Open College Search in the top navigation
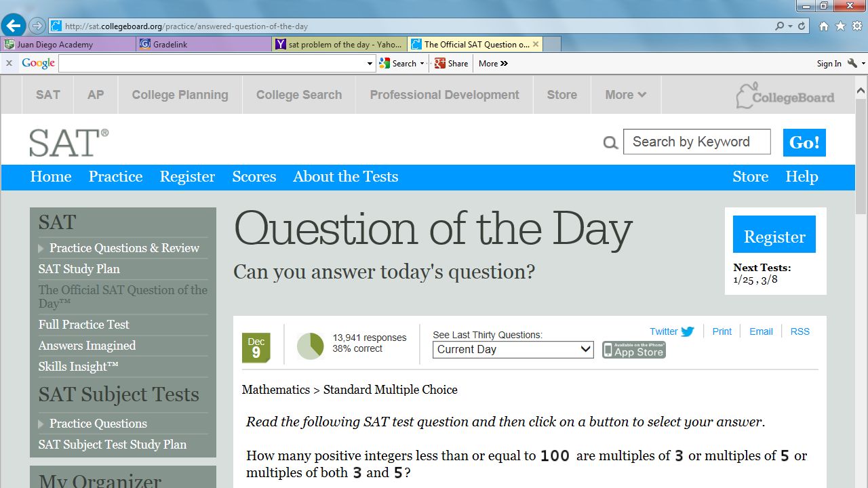Viewport: 868px width, 488px height. [x=299, y=95]
